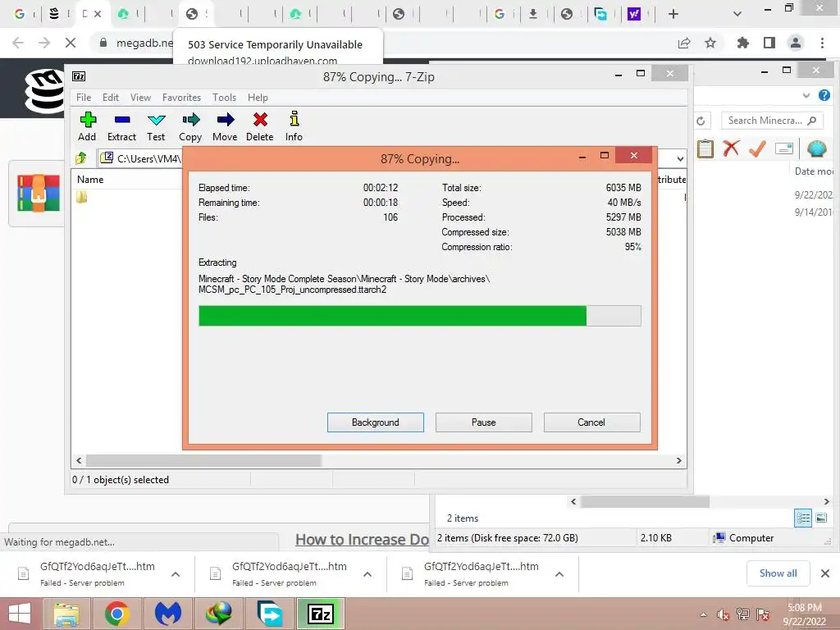Switch Explorer to details view icon
Viewport: 840px width, 630px height.
pos(803,518)
